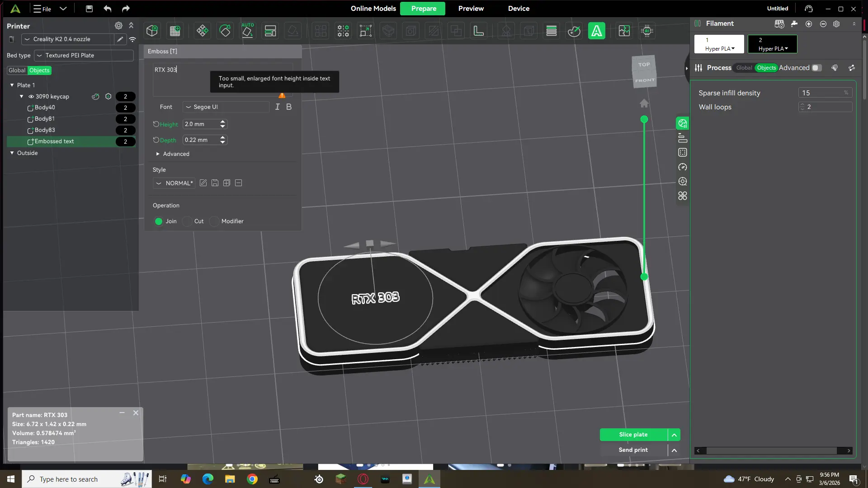The image size is (868, 488).
Task: Open the Slice plate dropdown arrow
Action: pos(674,435)
